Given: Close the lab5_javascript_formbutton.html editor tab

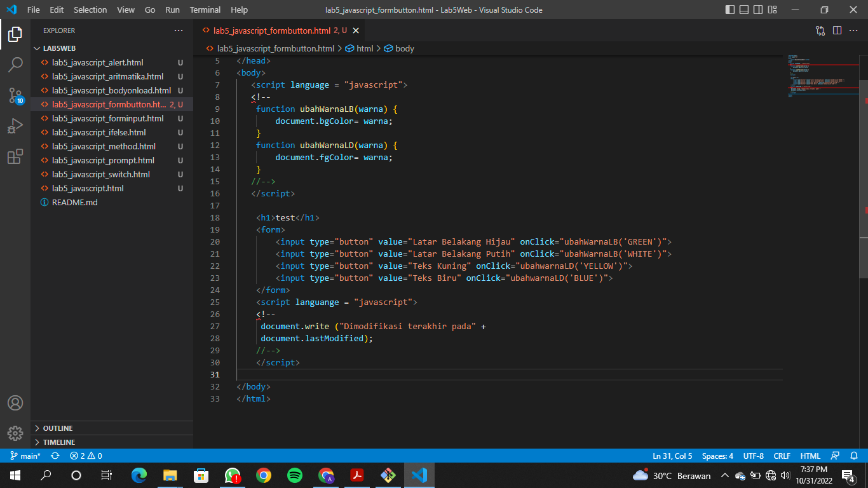Looking at the screenshot, I should tap(356, 30).
